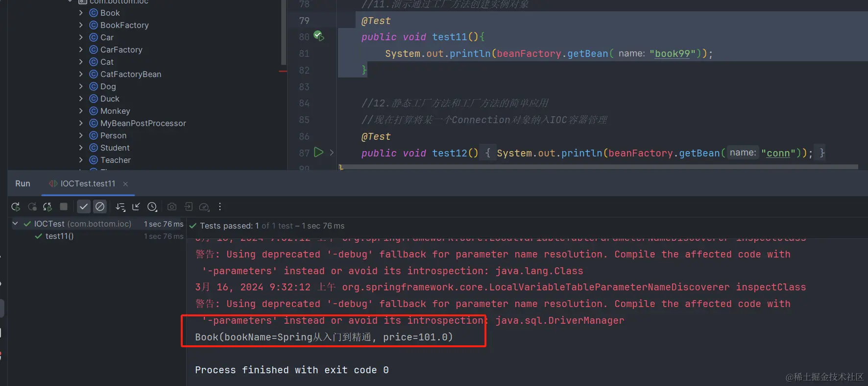The image size is (868, 386).
Task: Click the @Test annotation on line 79
Action: [x=376, y=21]
